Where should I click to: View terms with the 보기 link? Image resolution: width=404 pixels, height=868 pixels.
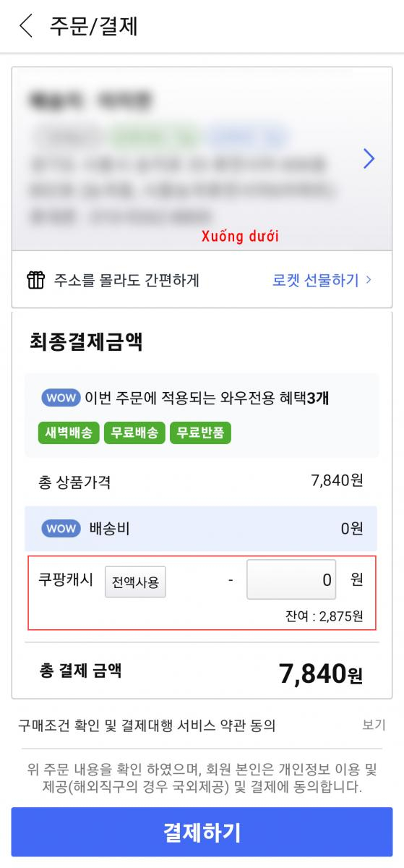click(374, 725)
